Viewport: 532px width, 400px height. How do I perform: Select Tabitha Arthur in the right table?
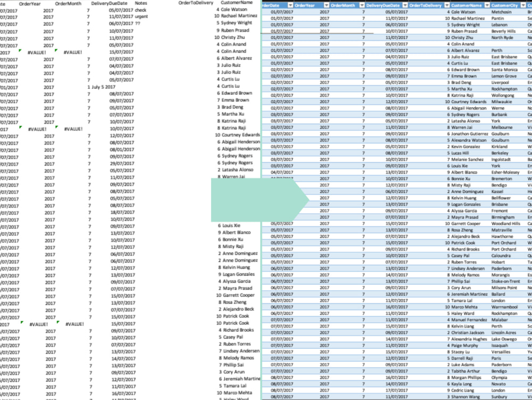click(x=465, y=371)
